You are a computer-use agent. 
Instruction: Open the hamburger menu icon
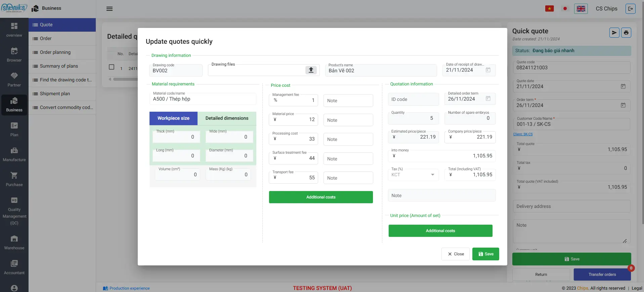[110, 9]
